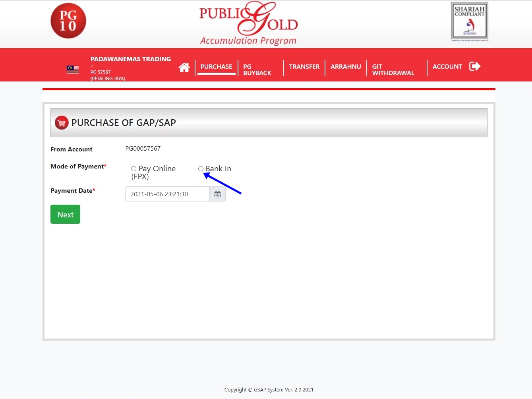The width and height of the screenshot is (532, 399).
Task: Go to the TRANSFER menu
Action: (x=304, y=67)
